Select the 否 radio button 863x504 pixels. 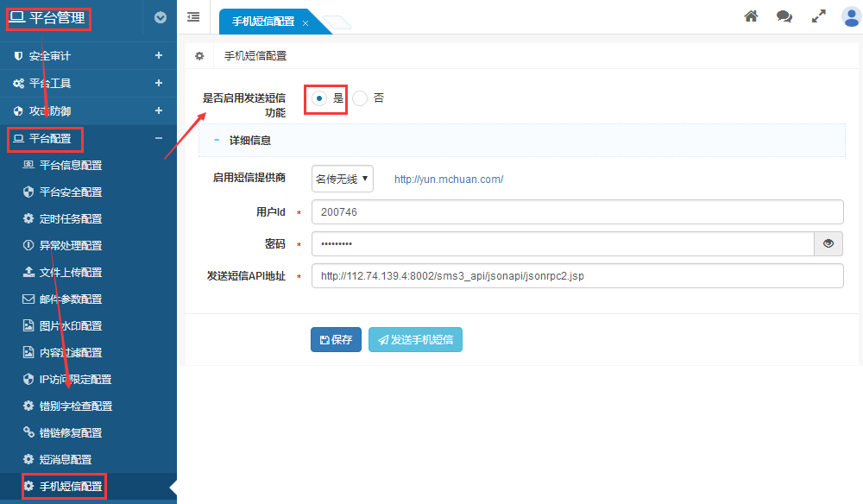click(361, 98)
